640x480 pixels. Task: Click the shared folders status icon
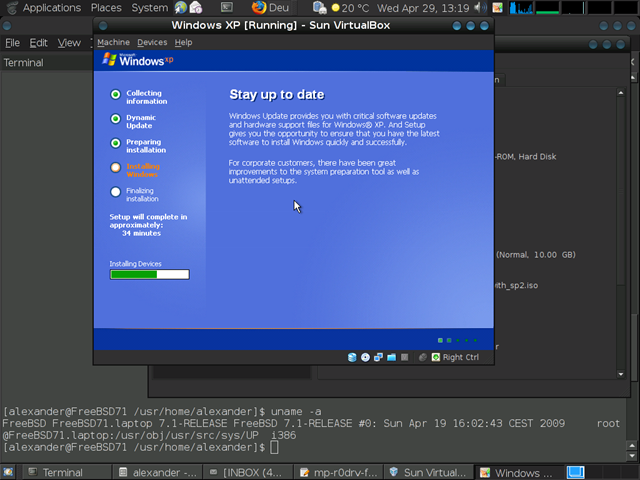391,357
